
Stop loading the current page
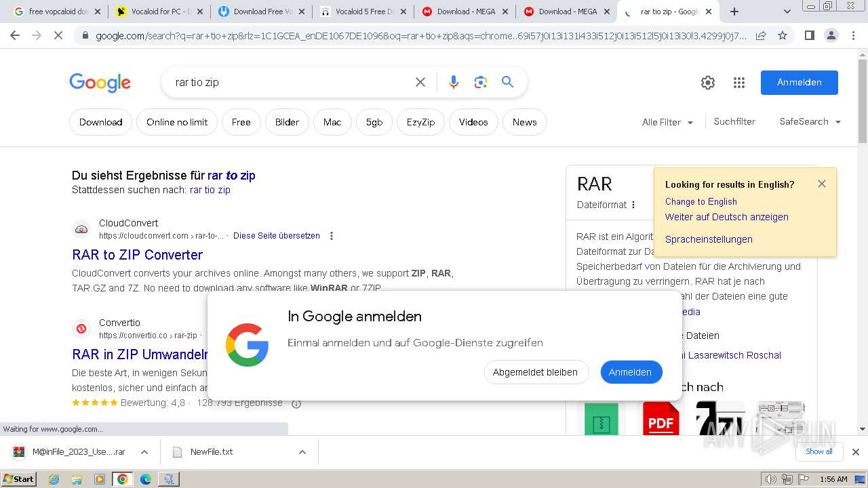click(58, 35)
